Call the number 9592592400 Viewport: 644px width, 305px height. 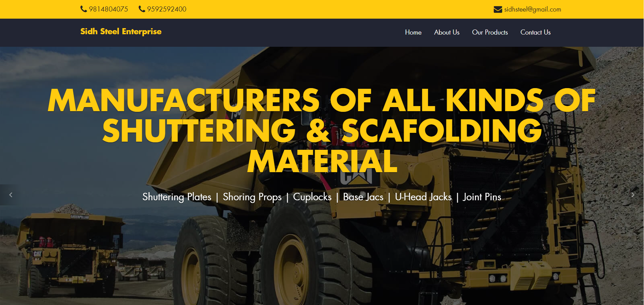coord(167,9)
